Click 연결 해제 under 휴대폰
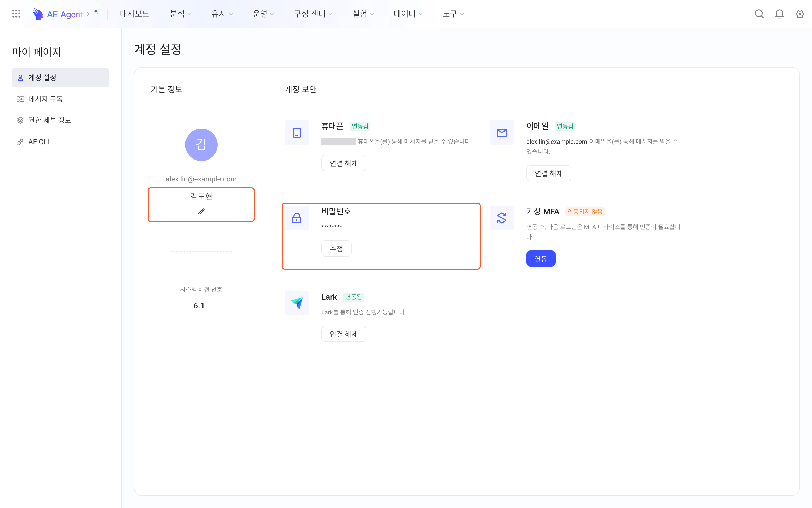 [x=344, y=163]
